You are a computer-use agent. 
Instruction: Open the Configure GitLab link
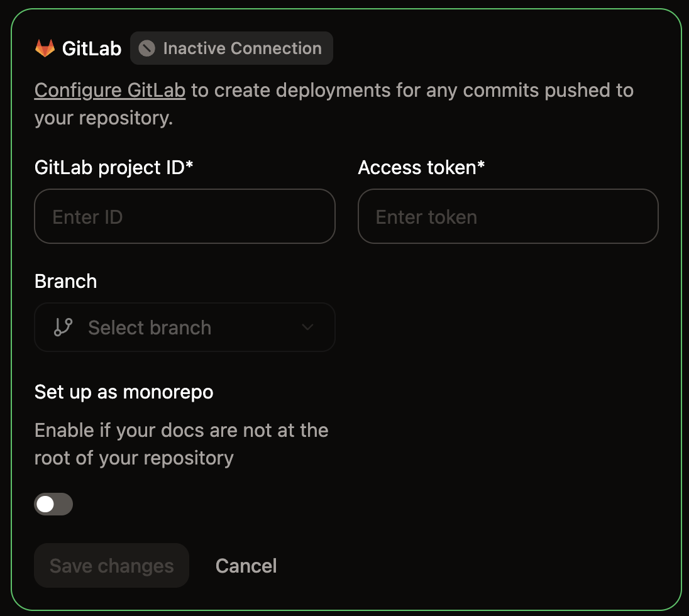click(x=109, y=91)
